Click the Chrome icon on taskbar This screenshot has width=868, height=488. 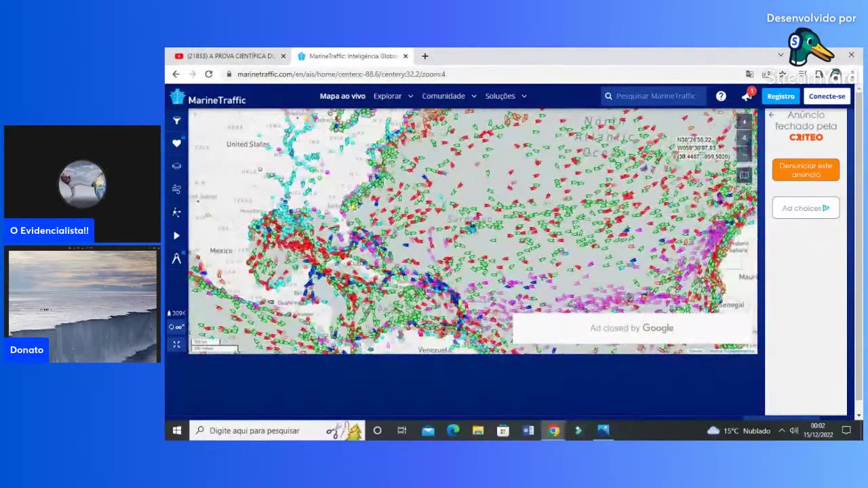(x=554, y=430)
